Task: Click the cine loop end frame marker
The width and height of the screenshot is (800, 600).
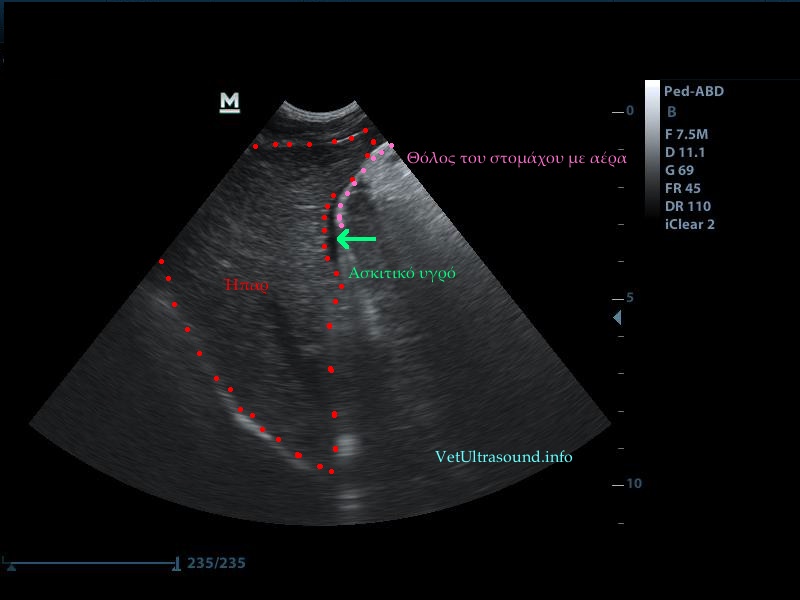Action: click(x=177, y=564)
